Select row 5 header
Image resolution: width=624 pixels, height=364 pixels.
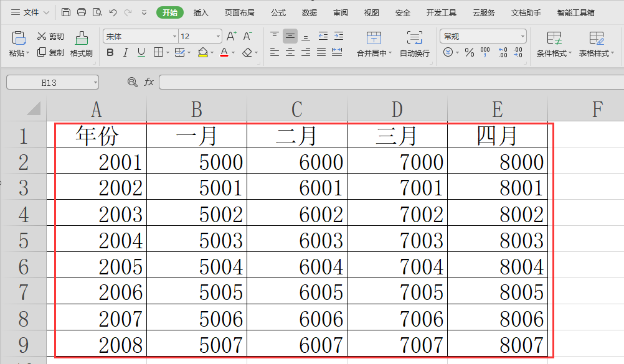click(24, 240)
